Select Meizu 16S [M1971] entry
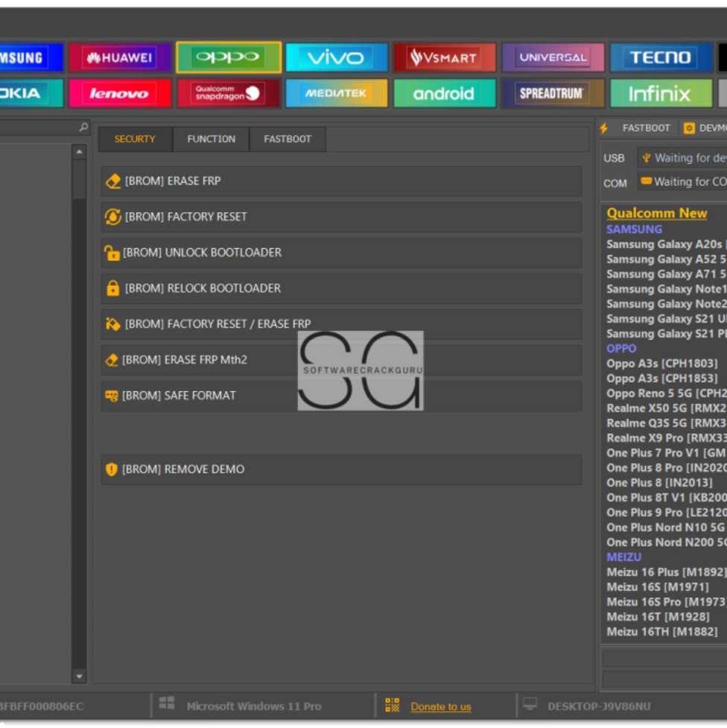The height and width of the screenshot is (728, 727). pyautogui.click(x=658, y=587)
